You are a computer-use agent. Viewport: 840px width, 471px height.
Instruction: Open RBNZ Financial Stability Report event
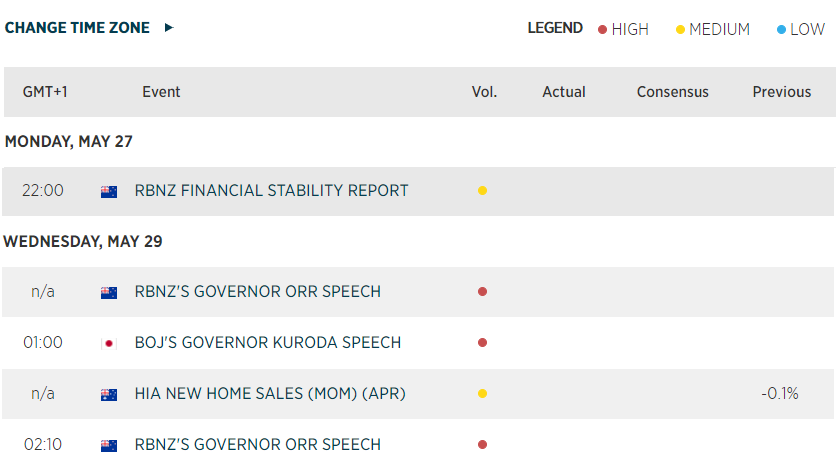click(271, 191)
